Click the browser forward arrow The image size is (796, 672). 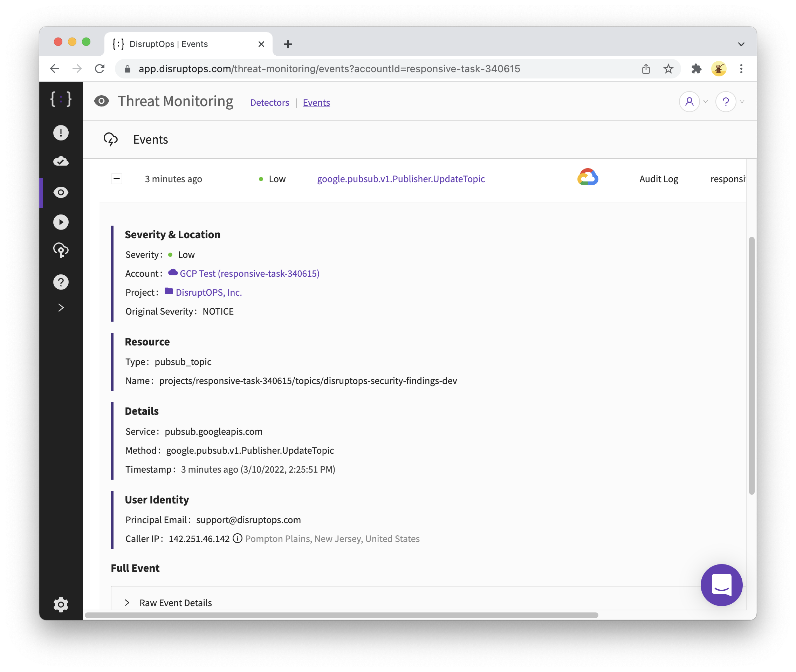(77, 69)
